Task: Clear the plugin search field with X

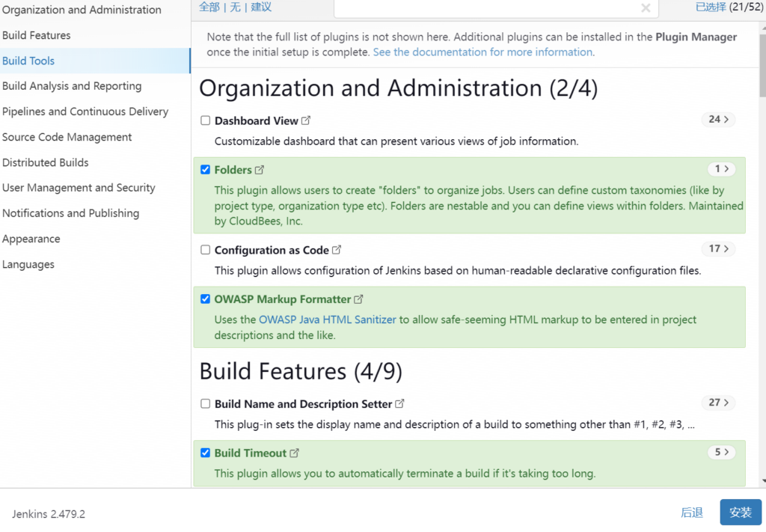Action: coord(646,8)
